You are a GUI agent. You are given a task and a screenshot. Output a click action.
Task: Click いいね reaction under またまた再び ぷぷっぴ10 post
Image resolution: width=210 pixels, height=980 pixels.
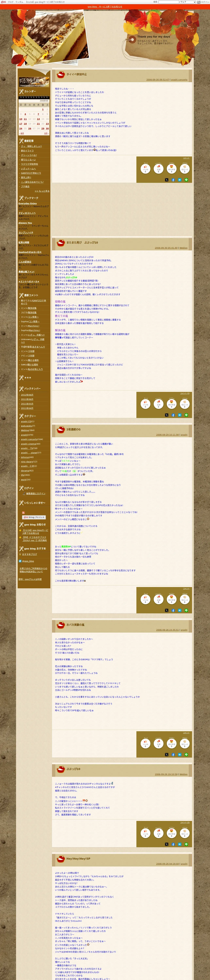click(145, 404)
